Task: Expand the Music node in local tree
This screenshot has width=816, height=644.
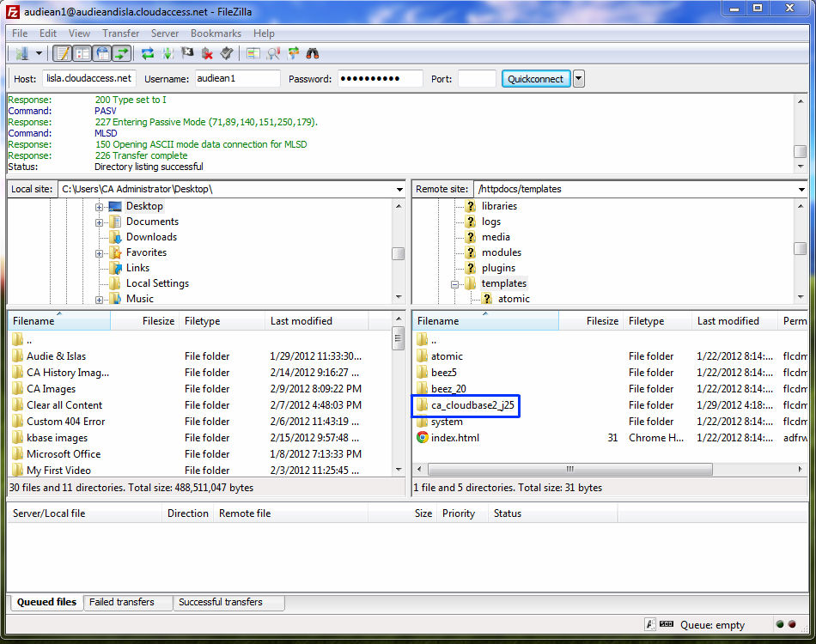Action: pyautogui.click(x=99, y=301)
